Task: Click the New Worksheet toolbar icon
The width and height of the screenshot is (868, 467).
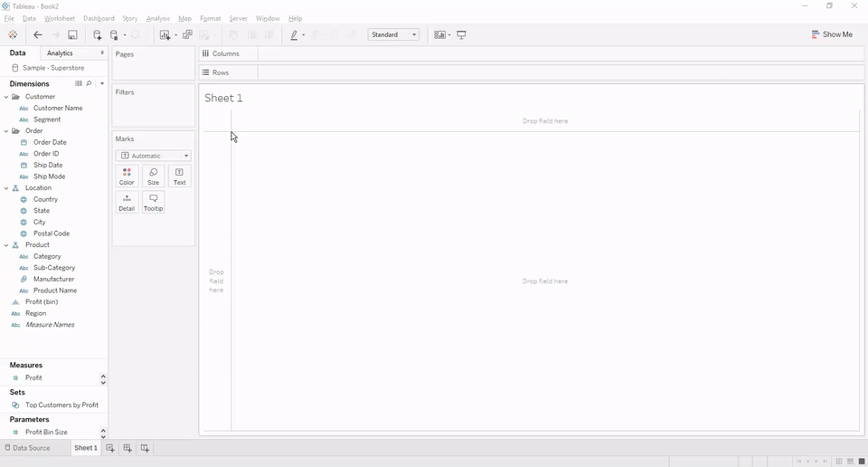Action: (x=165, y=34)
